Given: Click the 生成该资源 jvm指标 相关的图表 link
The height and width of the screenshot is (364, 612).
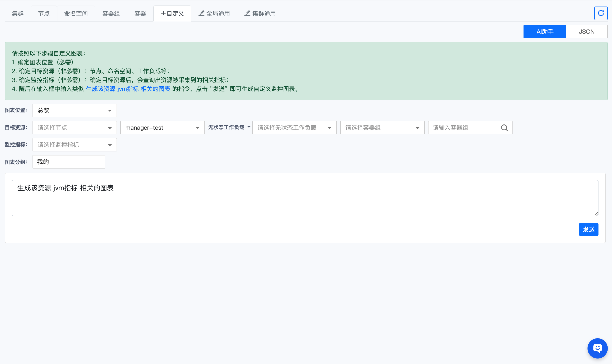Looking at the screenshot, I should click(x=128, y=89).
